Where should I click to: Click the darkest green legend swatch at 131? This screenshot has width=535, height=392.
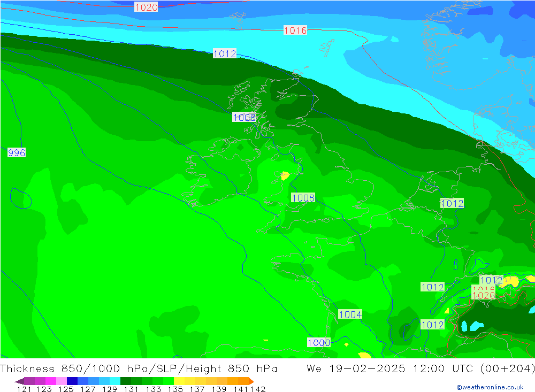tap(126, 381)
